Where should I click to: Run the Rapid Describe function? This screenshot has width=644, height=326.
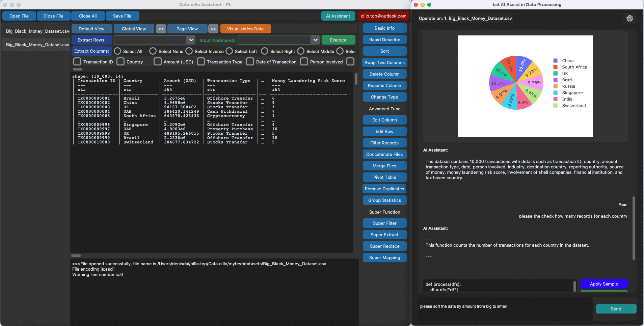click(x=384, y=39)
